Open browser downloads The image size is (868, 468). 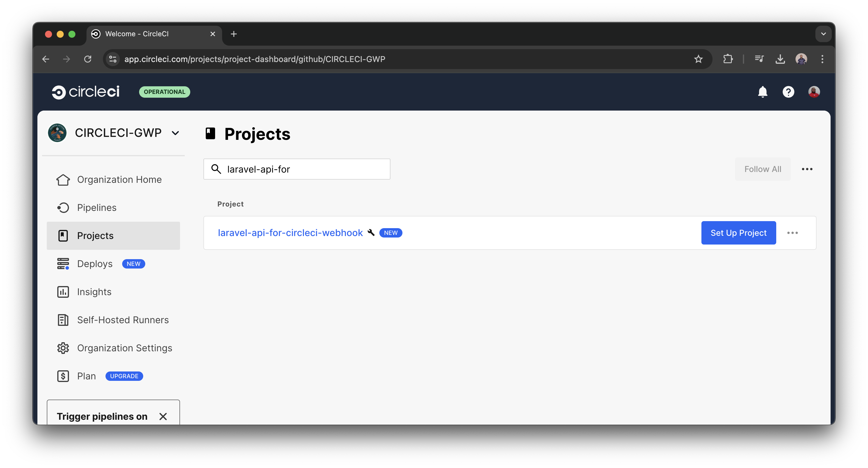pos(780,59)
